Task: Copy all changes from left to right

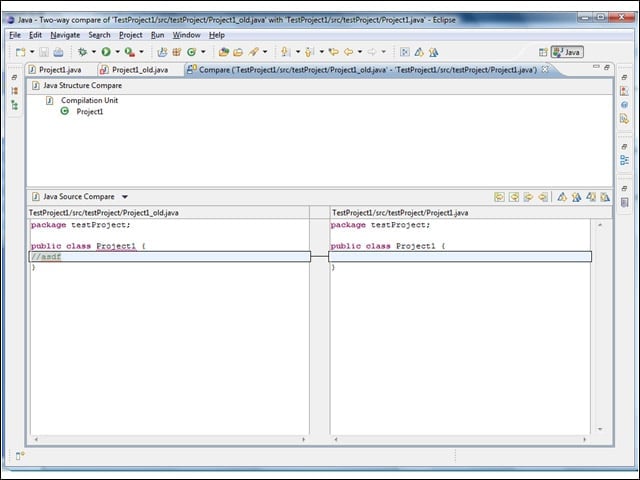Action: (499, 197)
